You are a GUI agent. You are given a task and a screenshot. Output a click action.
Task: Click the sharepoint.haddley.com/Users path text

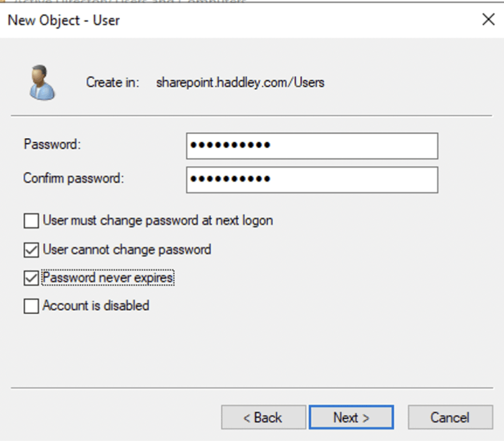click(x=240, y=82)
